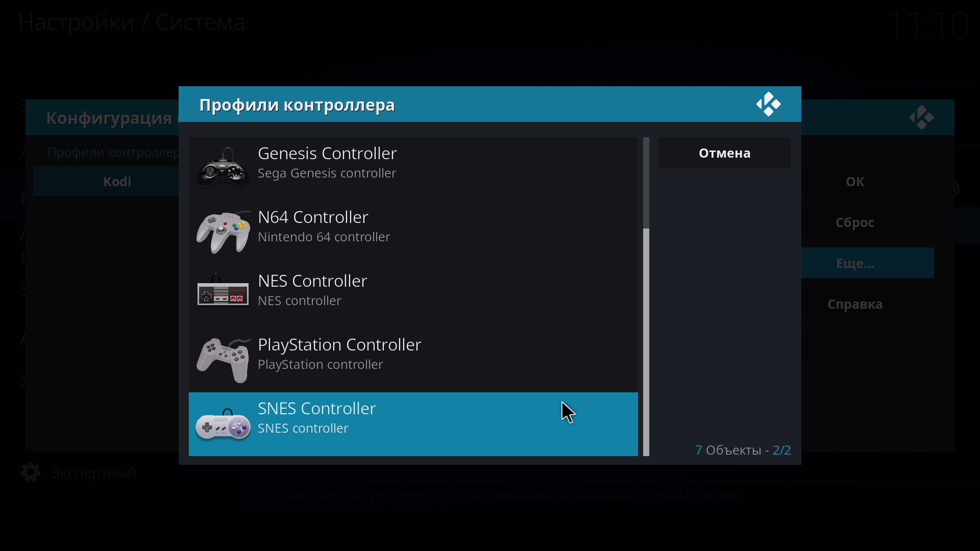The height and width of the screenshot is (551, 980).
Task: Click the NES controller thumbnail
Action: click(223, 291)
